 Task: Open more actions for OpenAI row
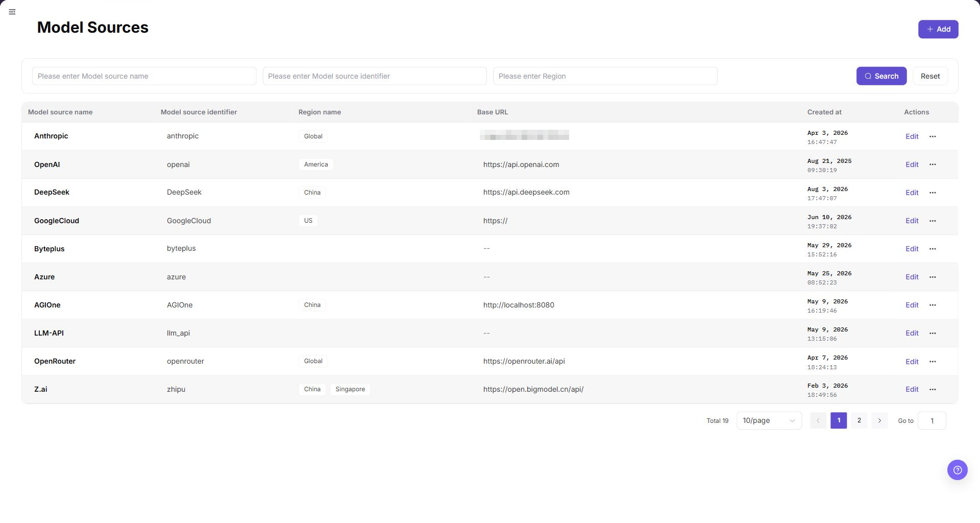pyautogui.click(x=933, y=164)
